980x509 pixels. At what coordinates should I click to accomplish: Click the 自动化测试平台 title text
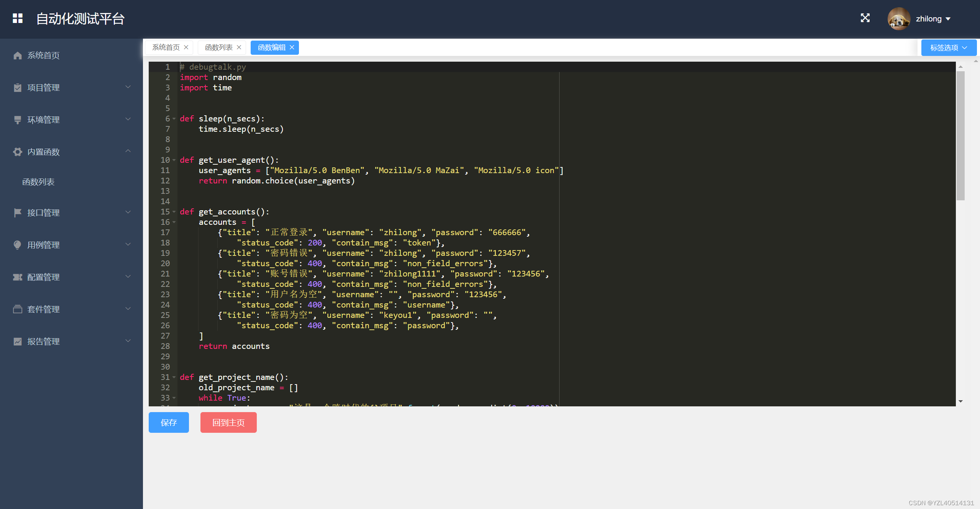80,19
